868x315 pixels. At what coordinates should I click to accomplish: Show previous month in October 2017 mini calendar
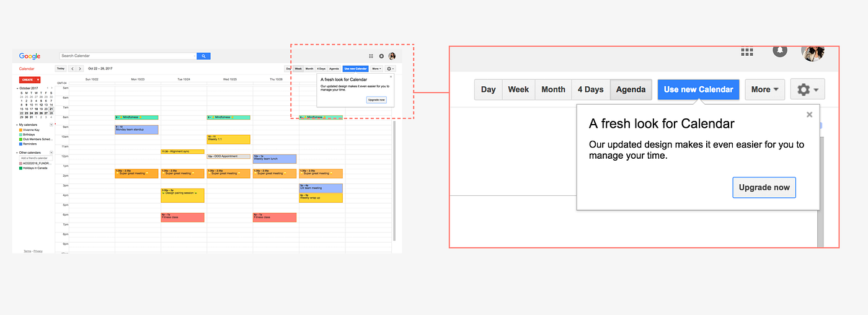tap(48, 88)
